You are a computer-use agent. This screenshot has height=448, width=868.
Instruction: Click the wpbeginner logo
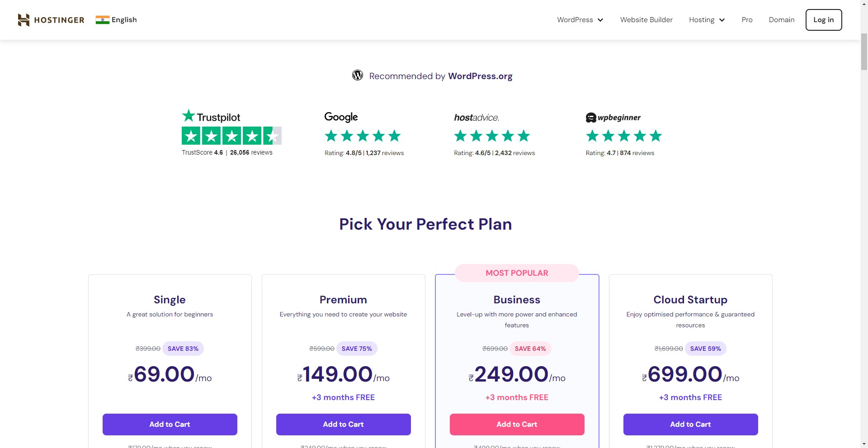click(x=613, y=118)
